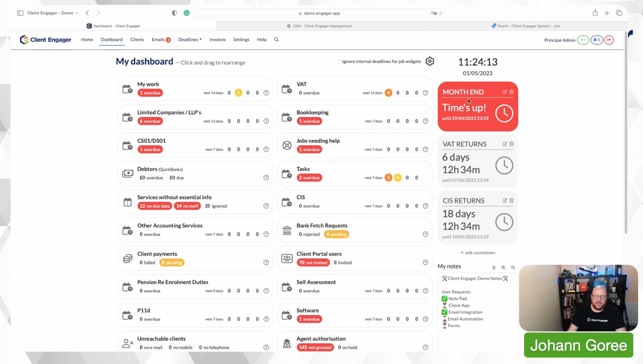The width and height of the screenshot is (643, 364).
Task: Open help for Debtors widget
Action: pos(266,178)
